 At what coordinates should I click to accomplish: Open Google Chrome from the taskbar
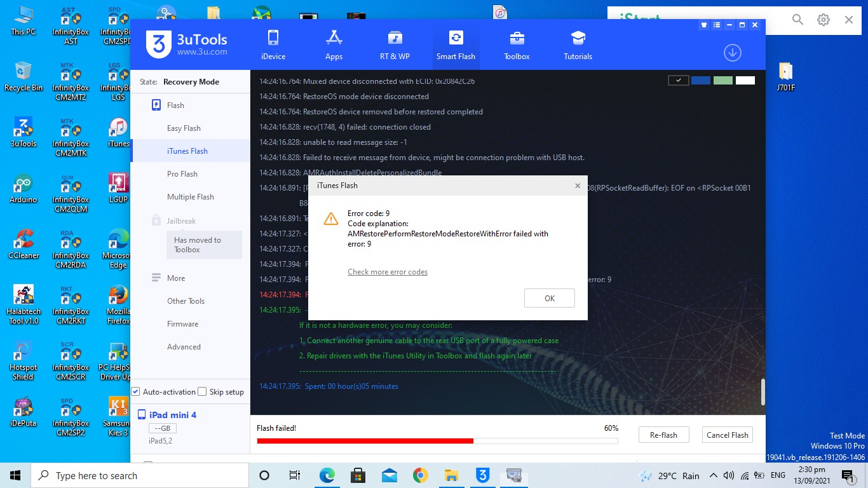point(420,475)
